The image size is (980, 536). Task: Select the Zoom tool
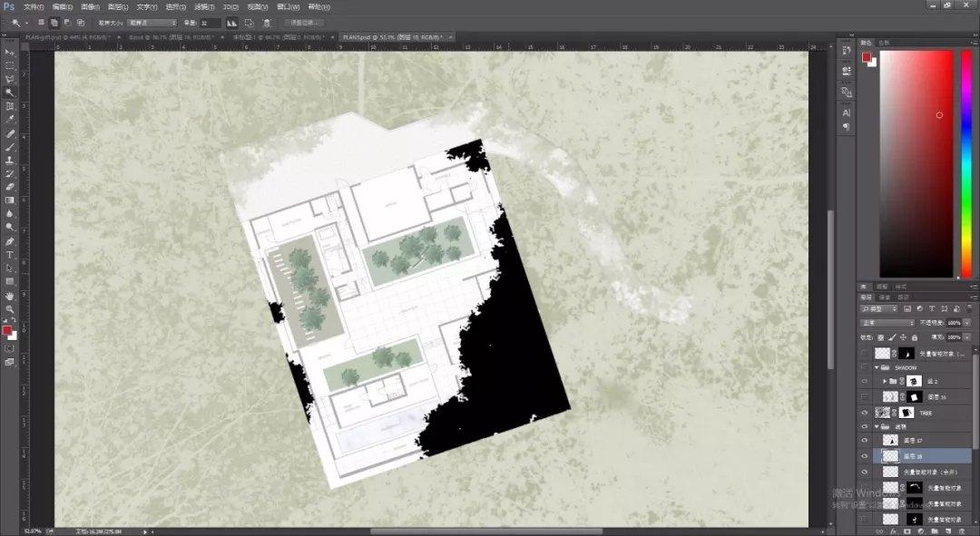(x=9, y=309)
